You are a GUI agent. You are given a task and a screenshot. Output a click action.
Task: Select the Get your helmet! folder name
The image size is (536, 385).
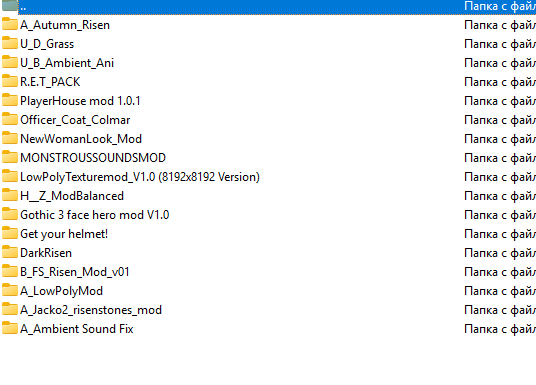tap(64, 234)
